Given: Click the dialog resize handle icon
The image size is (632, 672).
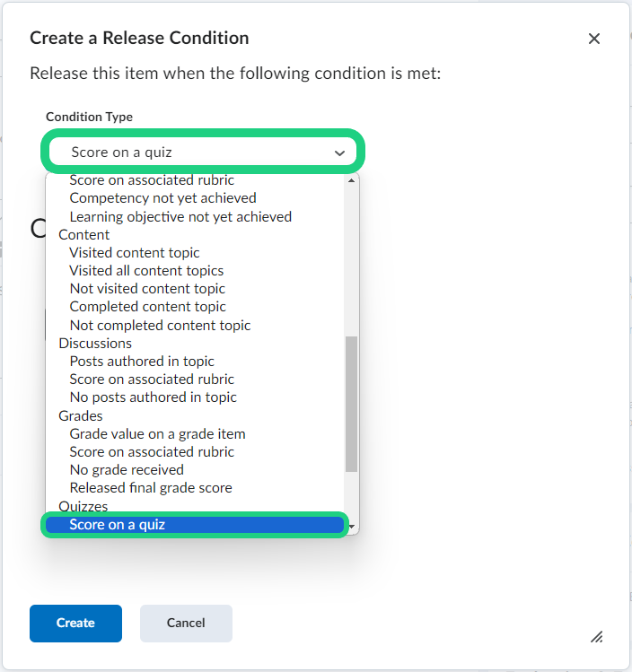Looking at the screenshot, I should click(x=596, y=637).
